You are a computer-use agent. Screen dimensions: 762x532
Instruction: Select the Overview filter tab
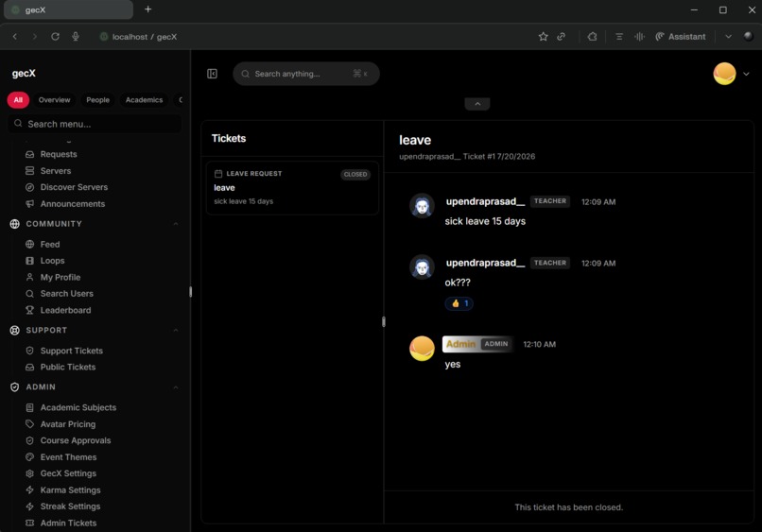coord(55,99)
